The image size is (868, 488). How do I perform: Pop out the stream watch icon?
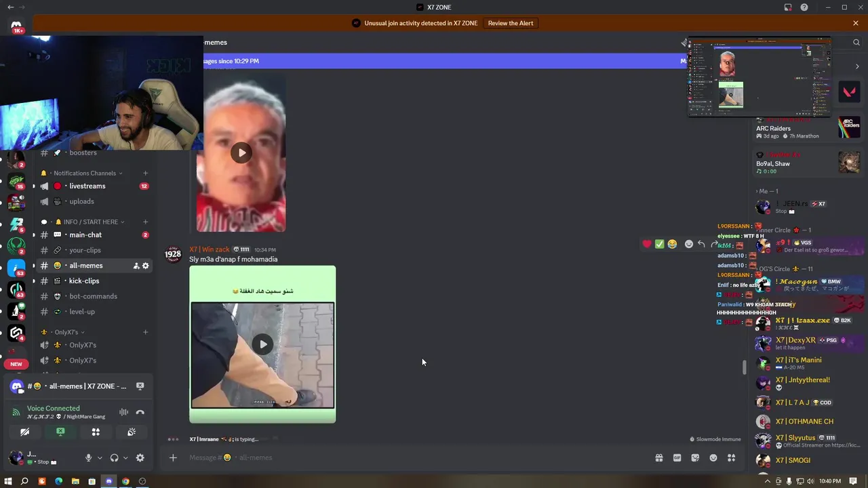point(140,386)
